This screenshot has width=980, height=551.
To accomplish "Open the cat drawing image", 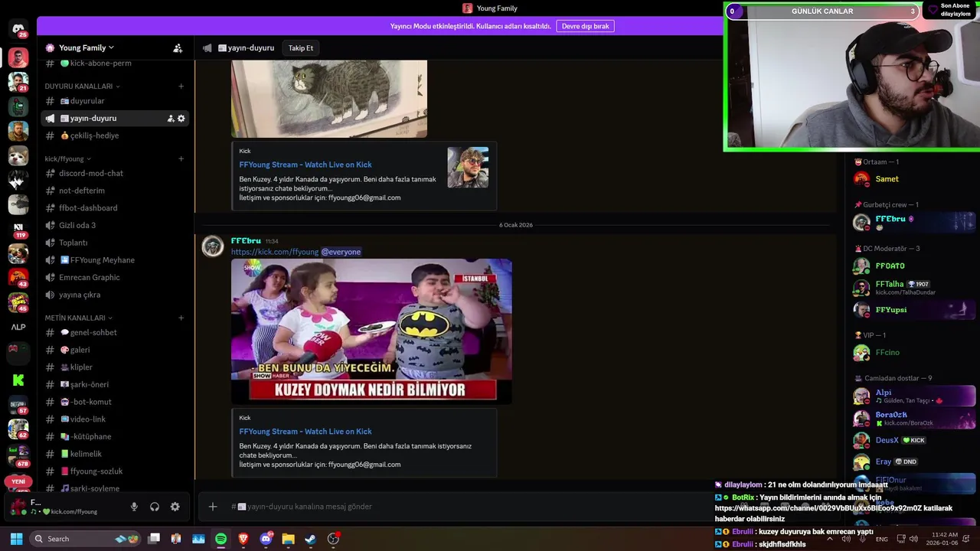I will pos(329,99).
